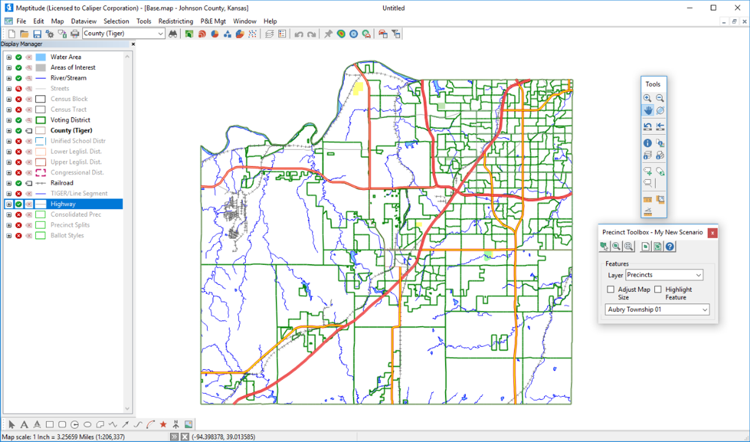The image size is (750, 442).
Task: Expand the Highway layer node
Action: (x=9, y=204)
